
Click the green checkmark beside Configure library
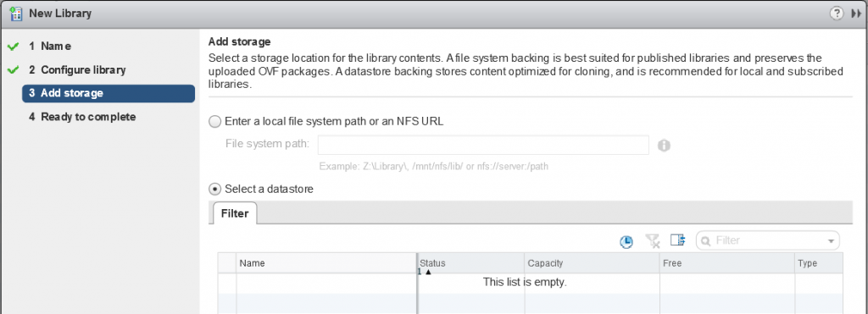[14, 70]
